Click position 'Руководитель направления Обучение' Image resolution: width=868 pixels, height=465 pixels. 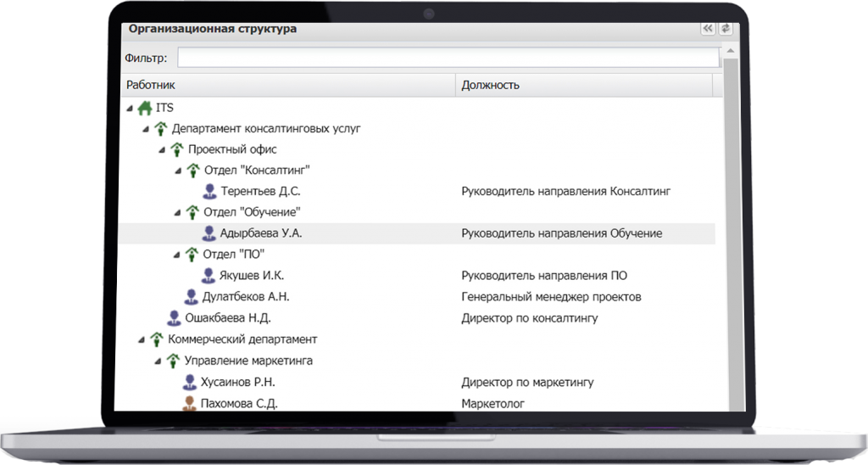(562, 233)
